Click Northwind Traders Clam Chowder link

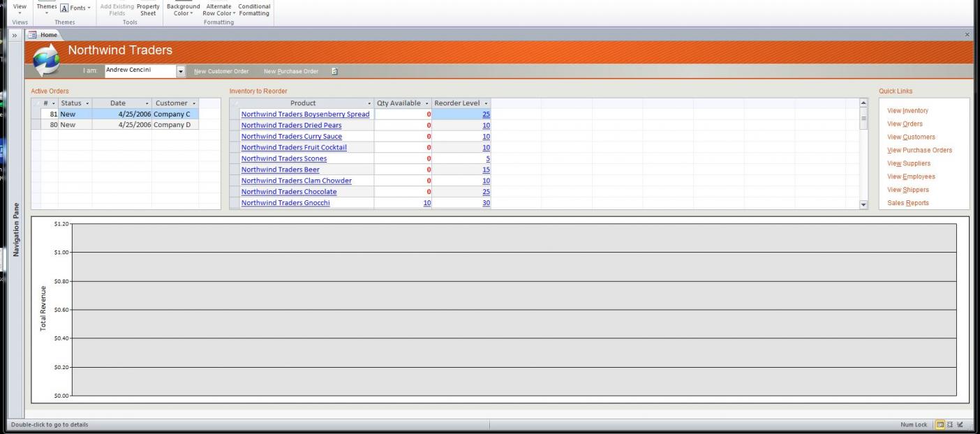click(x=297, y=181)
